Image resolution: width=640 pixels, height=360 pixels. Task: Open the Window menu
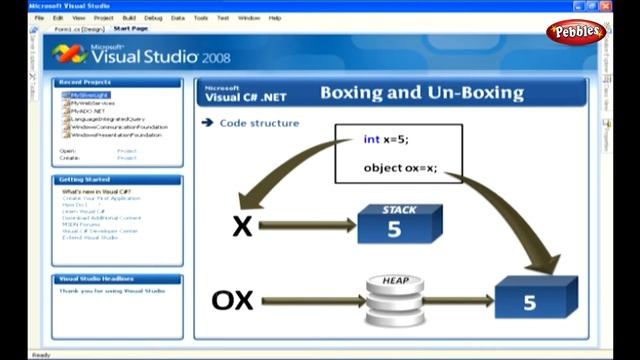point(249,18)
